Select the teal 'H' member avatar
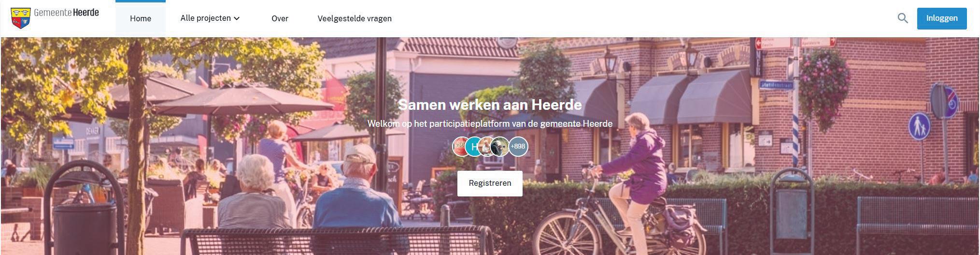 (x=474, y=146)
